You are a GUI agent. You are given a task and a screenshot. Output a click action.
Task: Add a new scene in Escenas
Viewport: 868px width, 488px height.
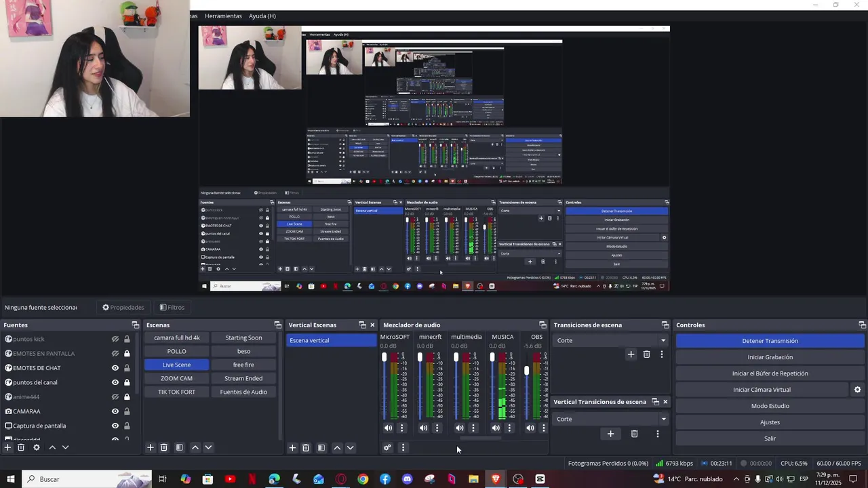coord(151,447)
